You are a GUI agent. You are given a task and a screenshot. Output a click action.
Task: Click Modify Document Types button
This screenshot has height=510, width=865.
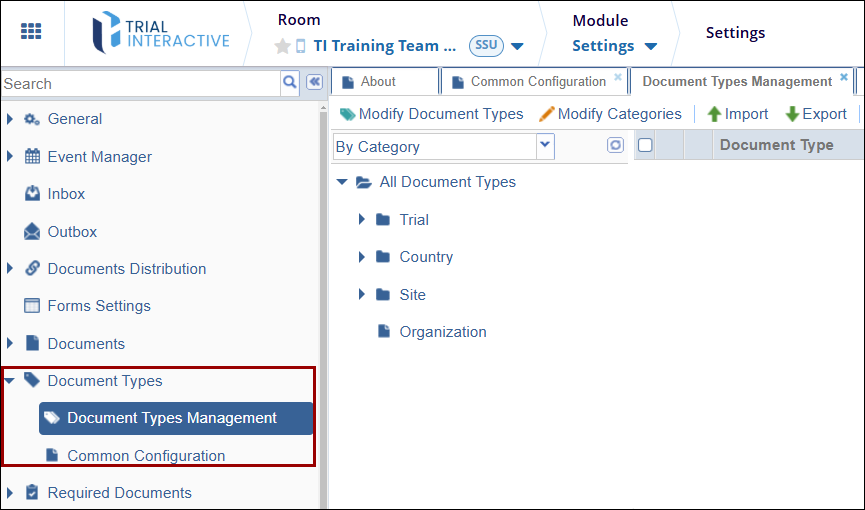click(x=432, y=114)
